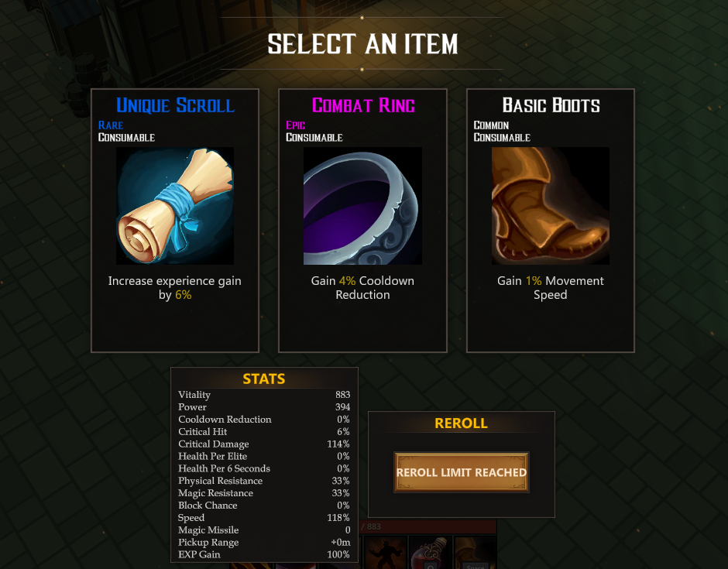Viewport: 728px width, 569px height.
Task: Click the leather boot artwork
Action: (x=551, y=206)
